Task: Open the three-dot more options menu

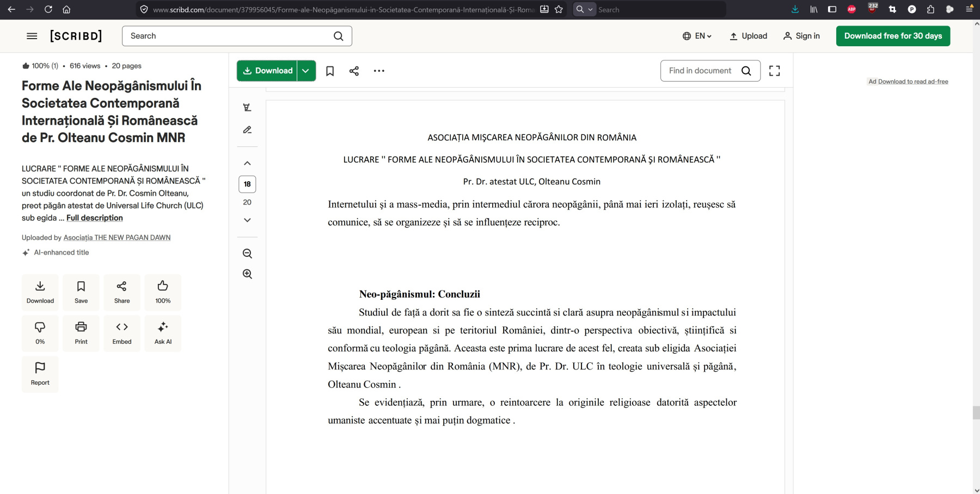Action: (x=379, y=71)
